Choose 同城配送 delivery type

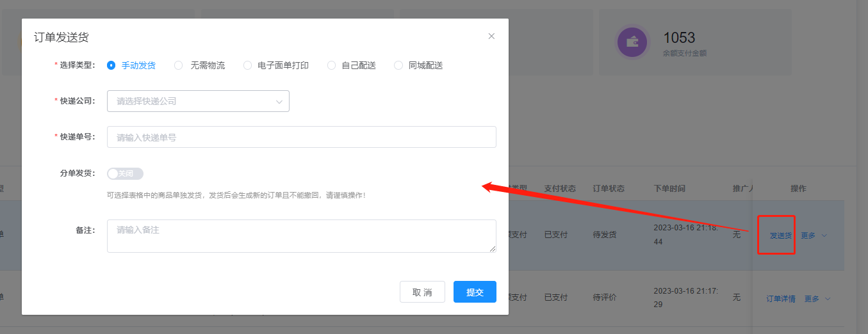tap(398, 65)
